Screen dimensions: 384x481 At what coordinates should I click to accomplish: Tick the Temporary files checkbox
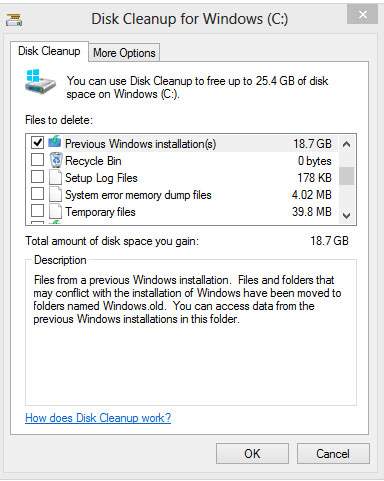37,210
